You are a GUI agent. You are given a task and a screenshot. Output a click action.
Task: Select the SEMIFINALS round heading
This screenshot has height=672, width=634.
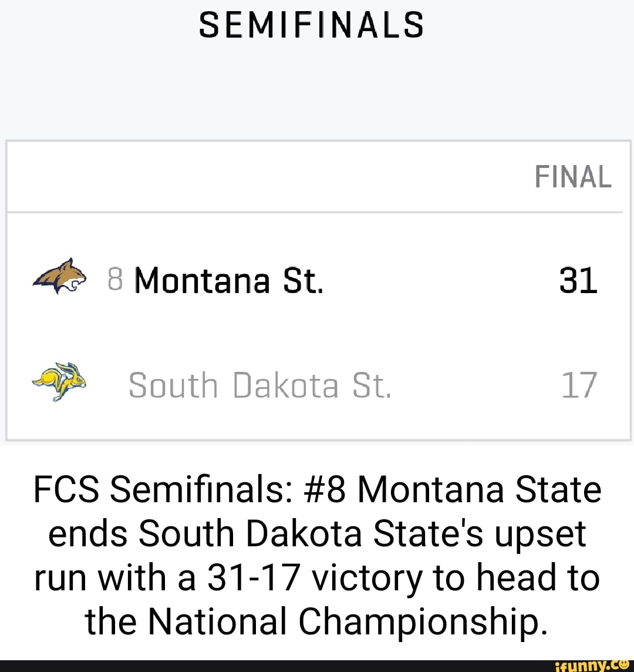[311, 25]
